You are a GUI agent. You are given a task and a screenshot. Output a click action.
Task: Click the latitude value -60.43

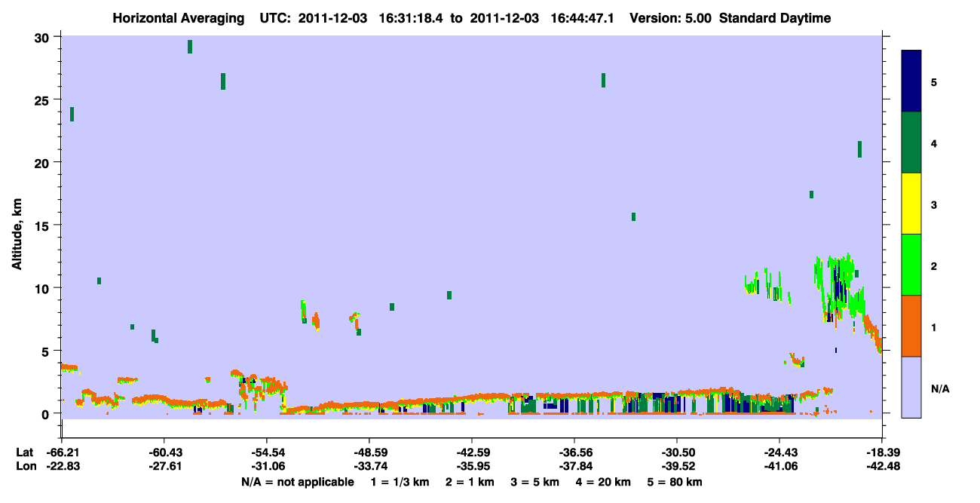coord(164,452)
